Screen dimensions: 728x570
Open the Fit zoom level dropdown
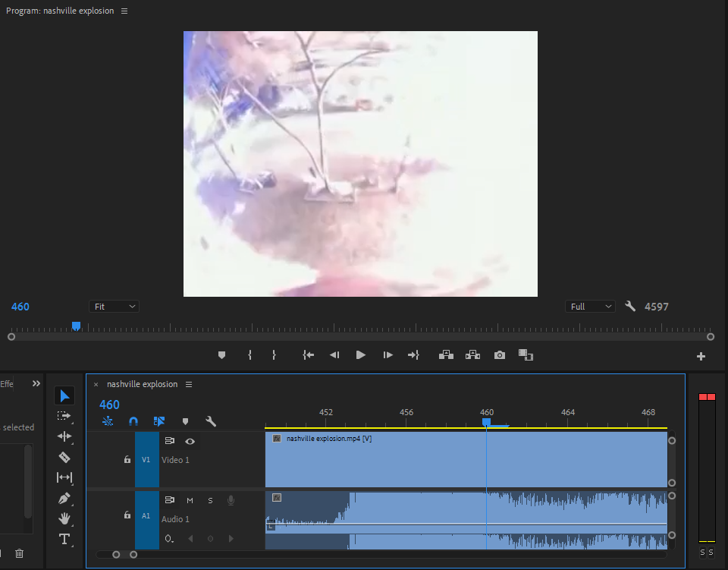pos(115,307)
